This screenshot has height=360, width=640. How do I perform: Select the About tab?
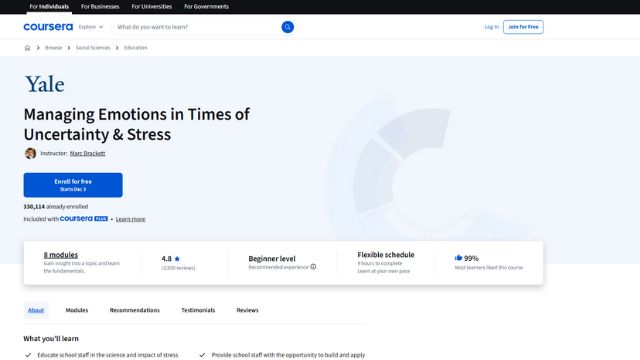coord(36,310)
